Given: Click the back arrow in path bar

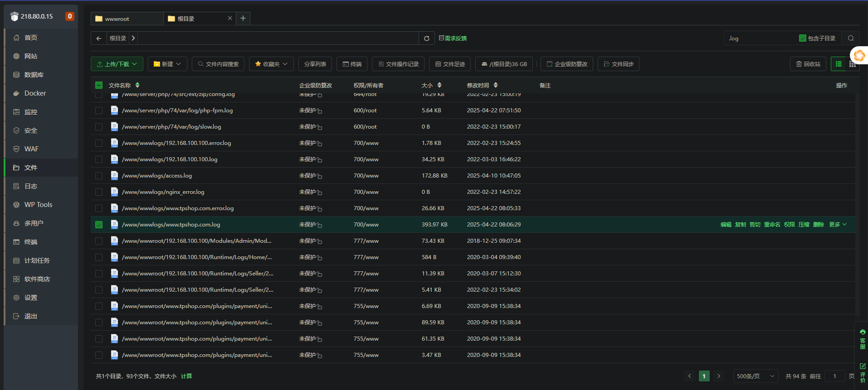Looking at the screenshot, I should point(99,38).
